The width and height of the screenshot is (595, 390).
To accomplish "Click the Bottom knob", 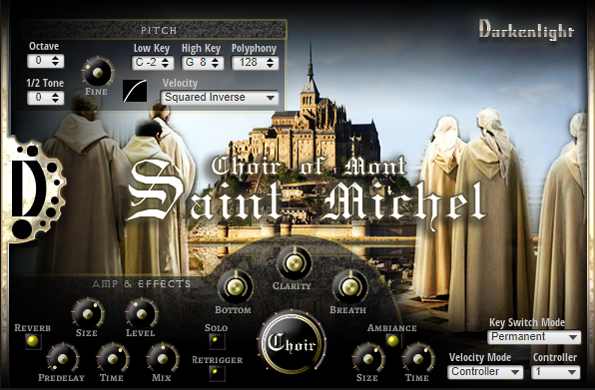I will tap(235, 287).
